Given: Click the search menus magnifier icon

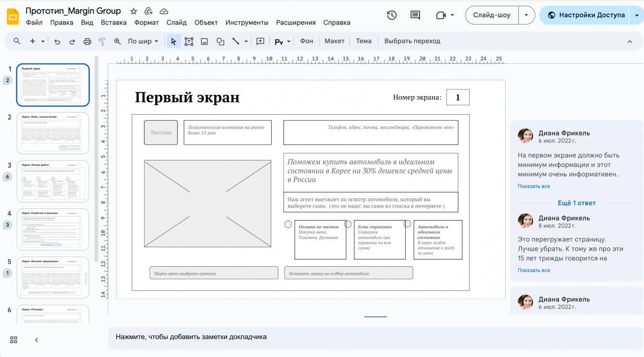Looking at the screenshot, I should click(x=17, y=41).
